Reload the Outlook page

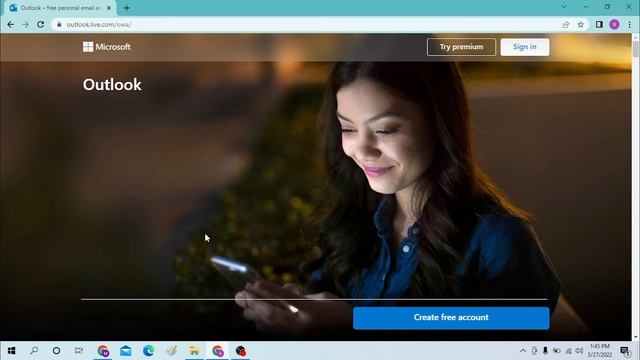(40, 24)
